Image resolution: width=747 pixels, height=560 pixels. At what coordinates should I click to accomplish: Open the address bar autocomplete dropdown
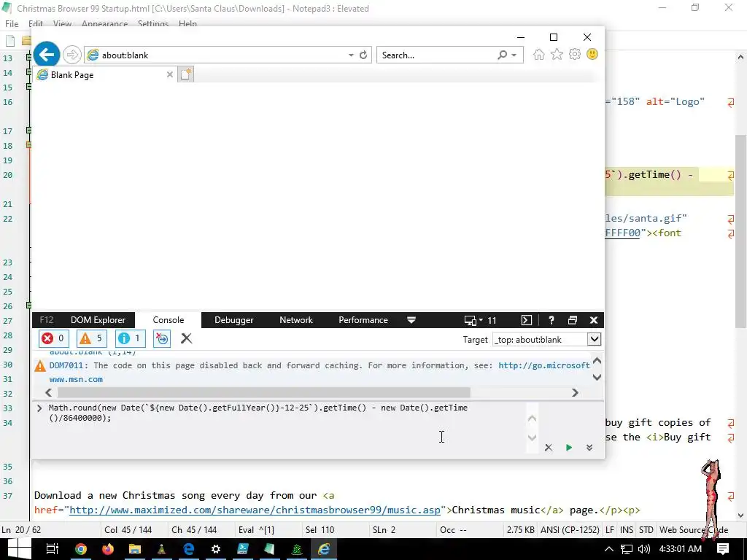(x=351, y=55)
